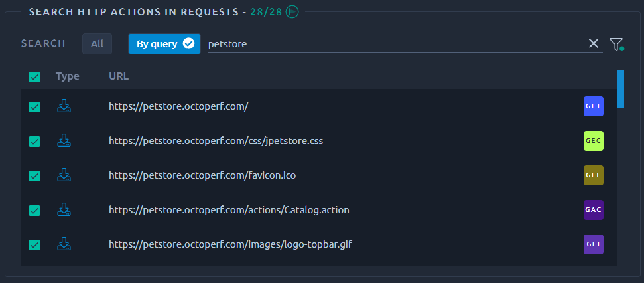Clear the petstore search query
Image resolution: width=644 pixels, height=283 pixels.
(593, 43)
